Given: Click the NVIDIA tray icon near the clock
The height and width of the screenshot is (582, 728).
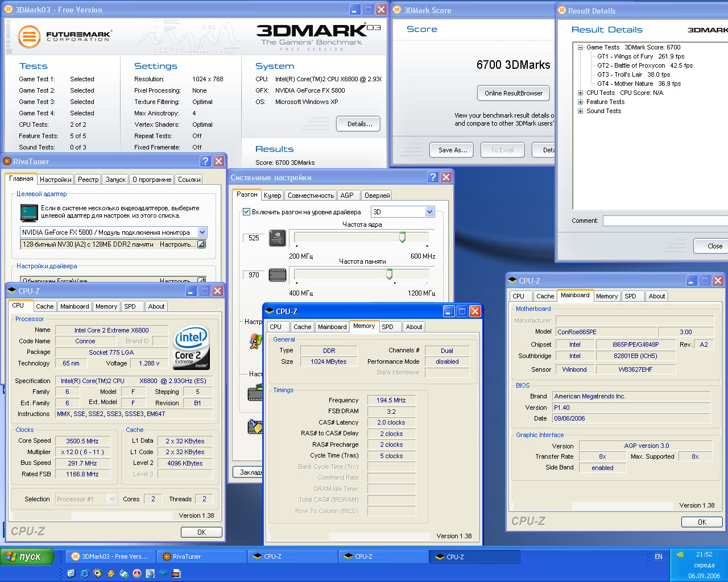Looking at the screenshot, I should pyautogui.click(x=679, y=554).
